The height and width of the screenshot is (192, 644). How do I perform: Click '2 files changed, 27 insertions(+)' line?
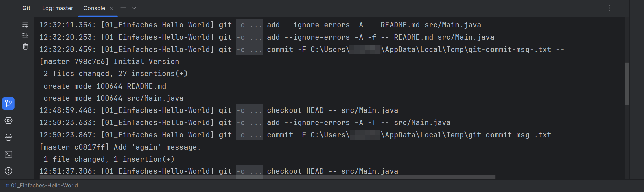coord(115,74)
